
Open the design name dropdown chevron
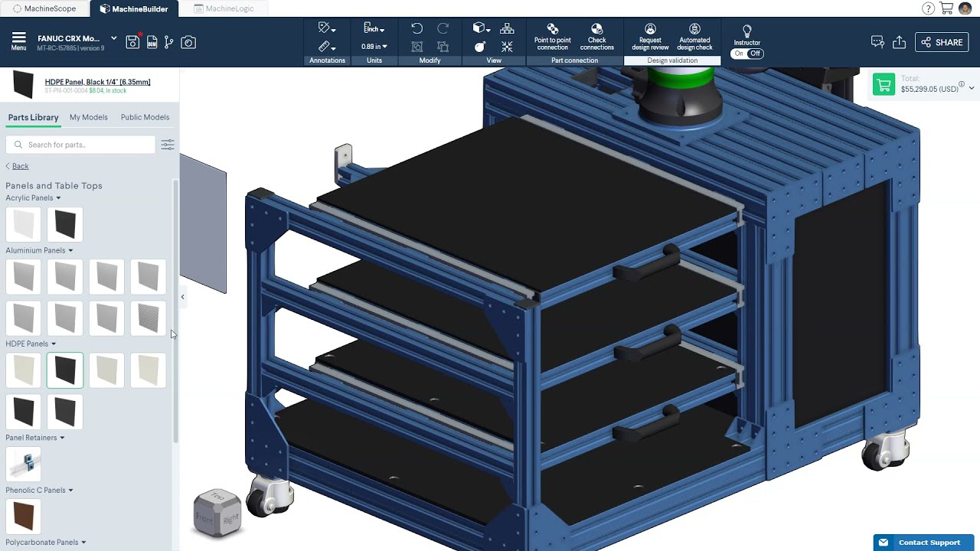[113, 37]
